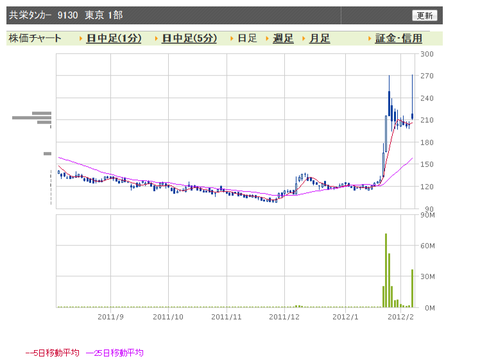480x361 pixels.
Task: Click the 2011/10 date axis label
Action: [168, 317]
